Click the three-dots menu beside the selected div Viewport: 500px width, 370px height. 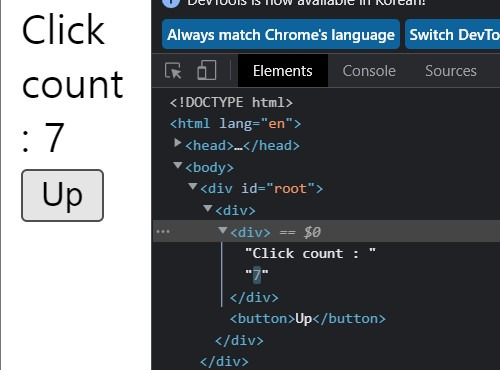pyautogui.click(x=163, y=231)
